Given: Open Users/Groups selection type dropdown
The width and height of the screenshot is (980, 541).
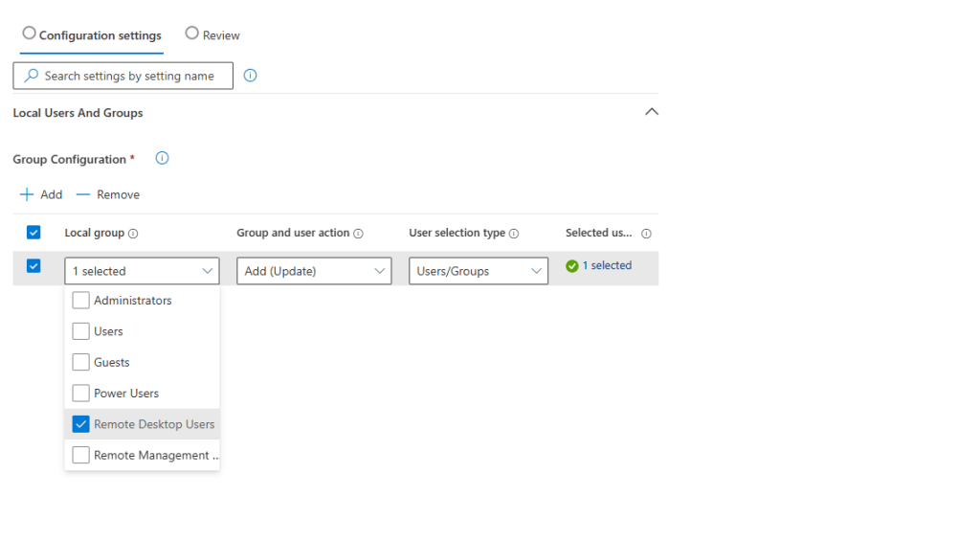Looking at the screenshot, I should pyautogui.click(x=479, y=271).
